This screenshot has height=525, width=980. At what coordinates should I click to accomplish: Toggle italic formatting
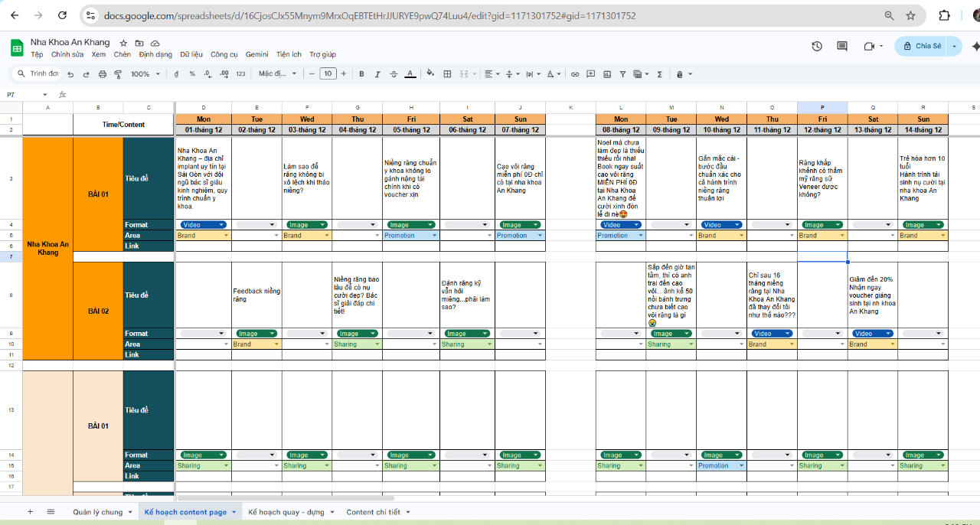(377, 74)
